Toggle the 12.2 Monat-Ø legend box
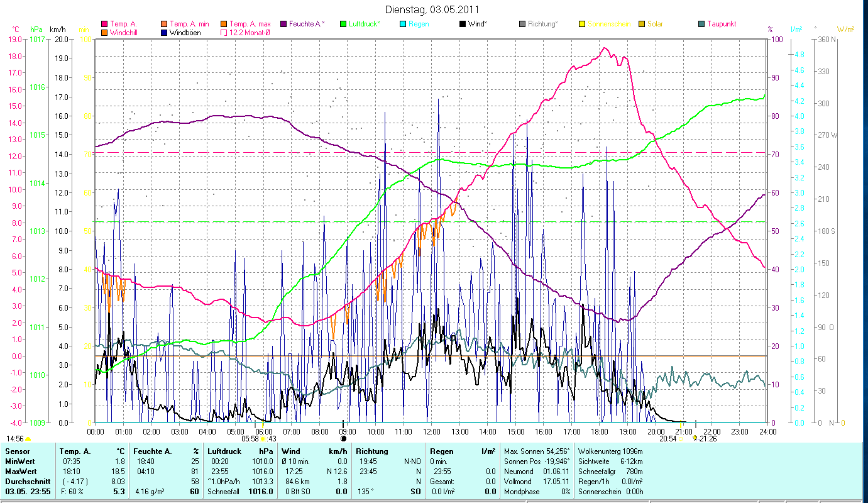The width and height of the screenshot is (868, 503). [223, 32]
